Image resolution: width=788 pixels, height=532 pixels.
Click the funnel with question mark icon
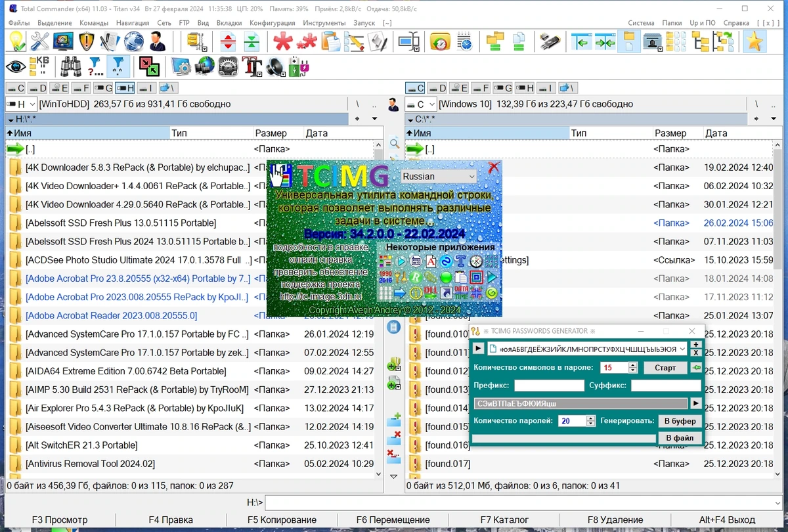(95, 66)
